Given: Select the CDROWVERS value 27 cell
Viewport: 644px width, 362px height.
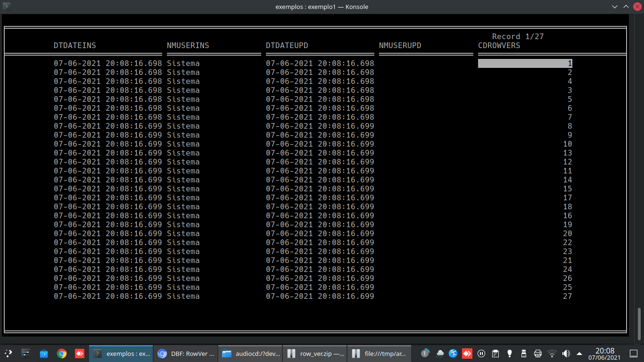Looking at the screenshot, I should click(x=568, y=296).
